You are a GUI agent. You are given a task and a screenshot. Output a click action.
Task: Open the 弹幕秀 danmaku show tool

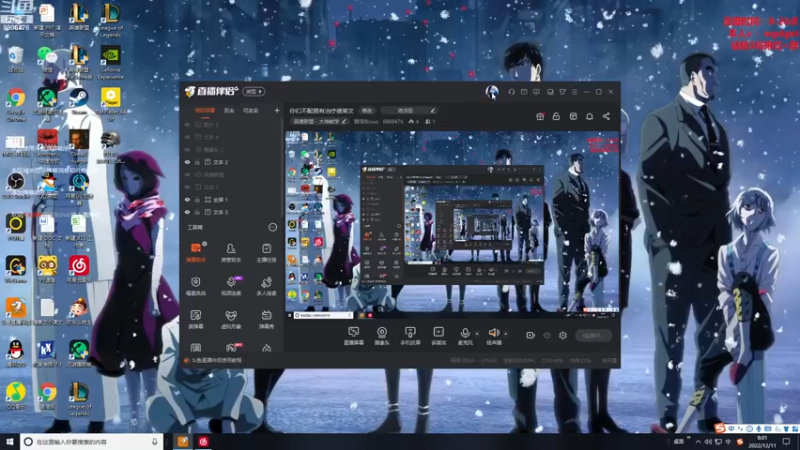pyautogui.click(x=266, y=319)
